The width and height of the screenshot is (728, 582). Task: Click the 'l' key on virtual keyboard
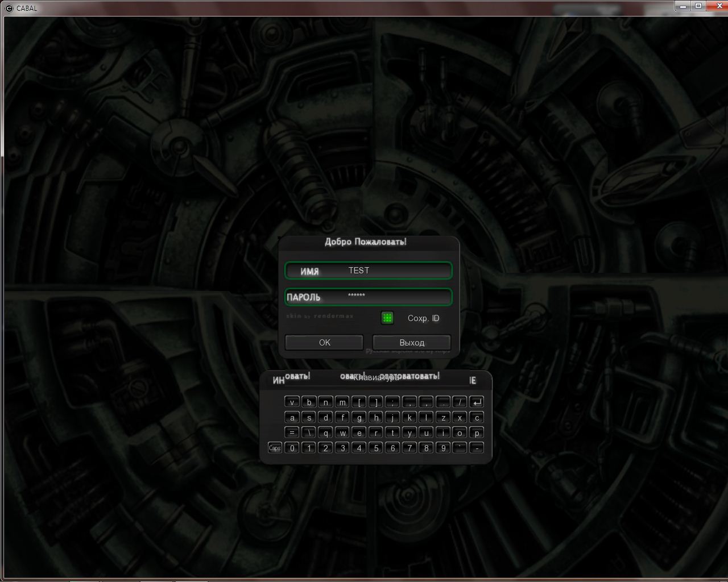(426, 417)
